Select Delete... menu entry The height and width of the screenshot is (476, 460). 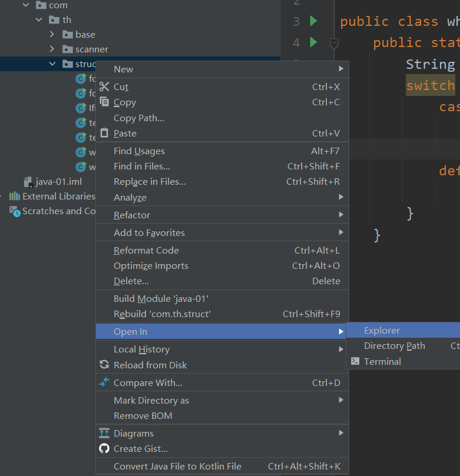(222, 281)
